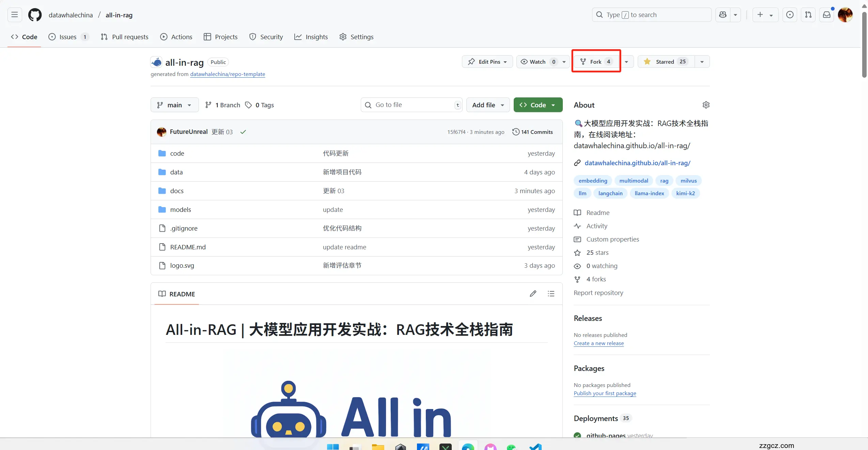Open the About section settings gear
Image resolution: width=868 pixels, height=450 pixels.
(706, 105)
